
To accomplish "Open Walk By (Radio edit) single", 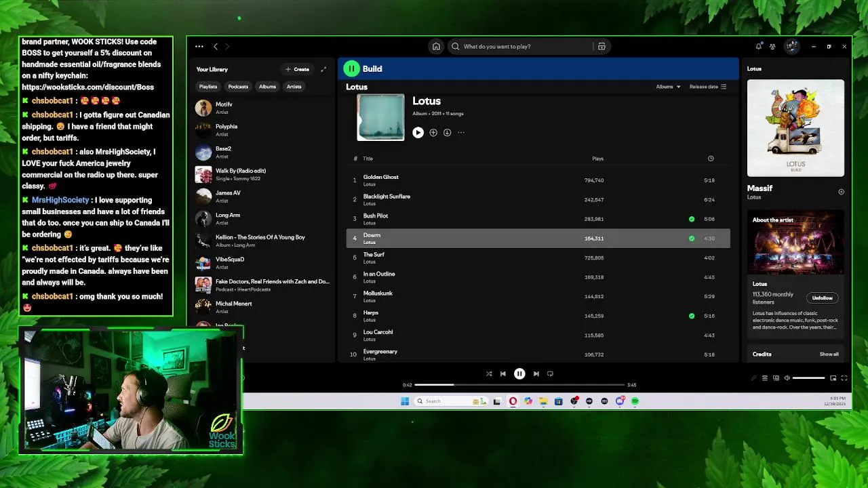I will click(260, 174).
